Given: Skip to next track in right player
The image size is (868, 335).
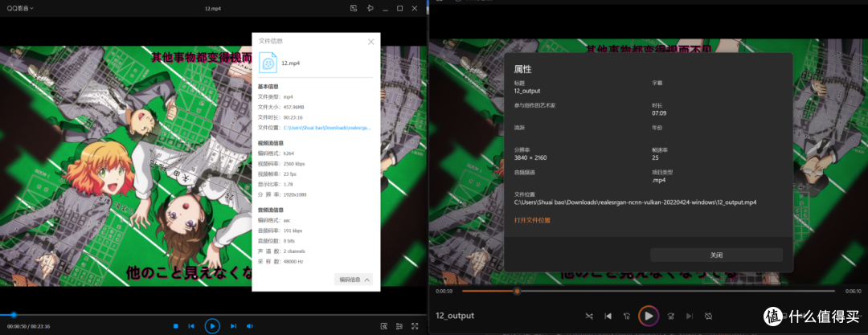Looking at the screenshot, I should [x=690, y=317].
